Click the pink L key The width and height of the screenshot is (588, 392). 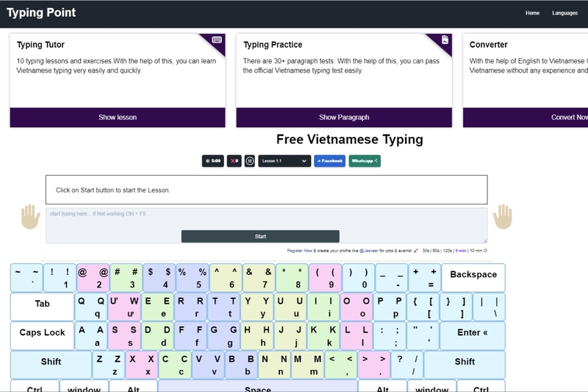point(356,335)
